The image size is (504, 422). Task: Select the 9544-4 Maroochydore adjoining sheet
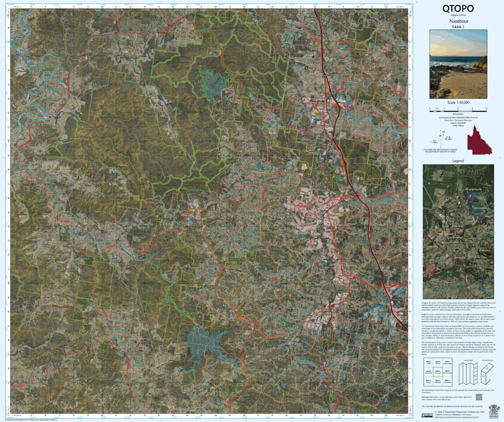[447, 372]
